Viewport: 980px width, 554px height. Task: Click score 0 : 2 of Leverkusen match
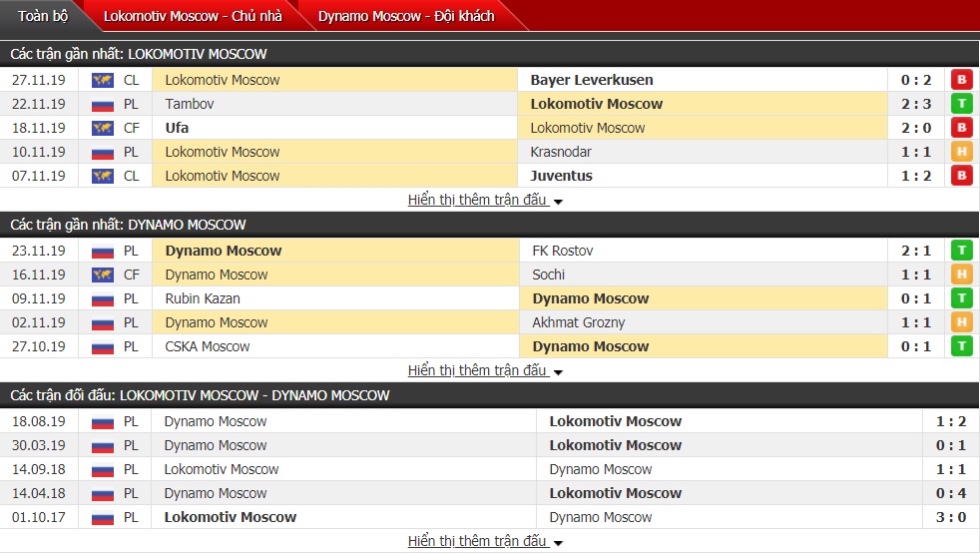click(916, 80)
